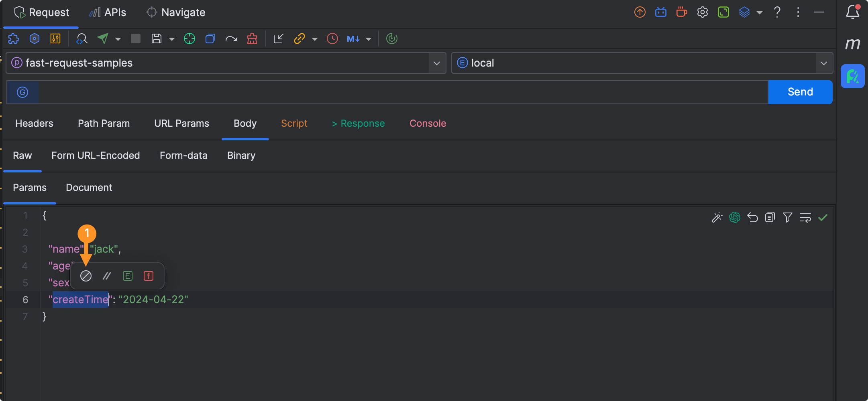Screen dimensions: 868x401
Task: Select the Form-data body tab
Action: 183,156
